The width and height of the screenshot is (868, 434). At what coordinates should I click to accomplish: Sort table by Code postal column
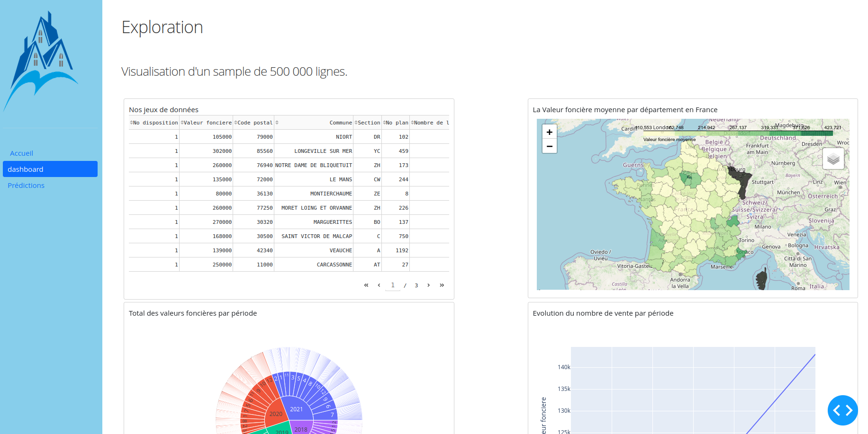point(235,123)
